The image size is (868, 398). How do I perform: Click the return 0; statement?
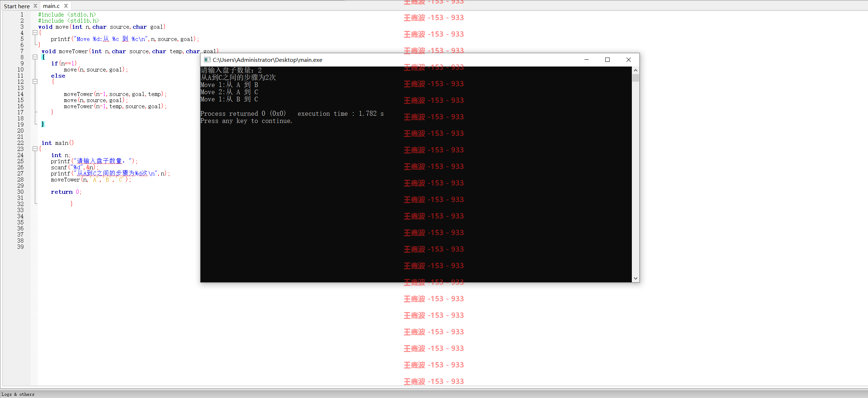click(66, 192)
